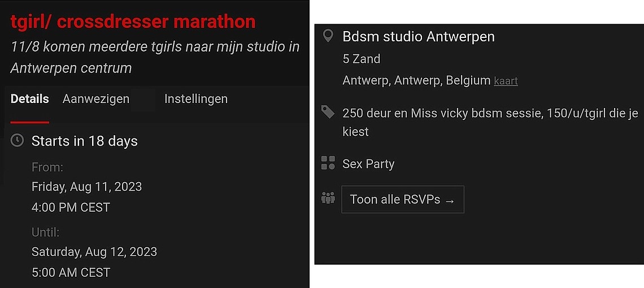Click the location pin icon
Screen dimensions: 644x288
(x=328, y=37)
